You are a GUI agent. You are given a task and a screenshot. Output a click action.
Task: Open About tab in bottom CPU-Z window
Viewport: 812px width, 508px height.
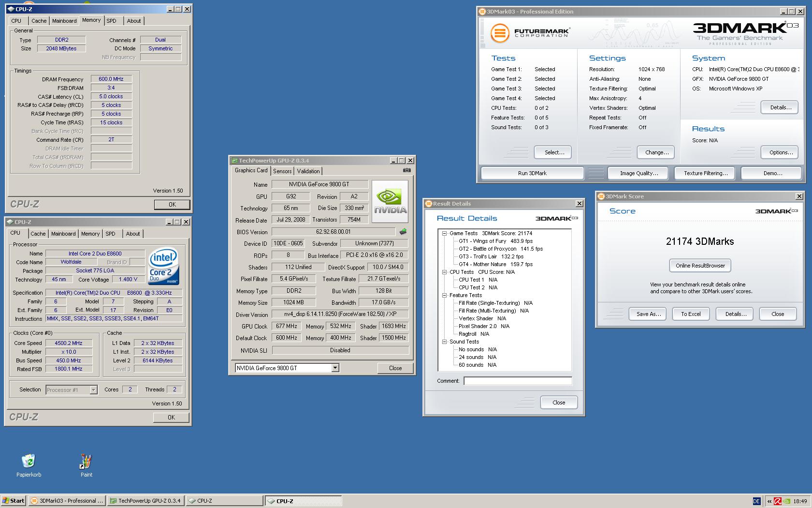click(133, 234)
